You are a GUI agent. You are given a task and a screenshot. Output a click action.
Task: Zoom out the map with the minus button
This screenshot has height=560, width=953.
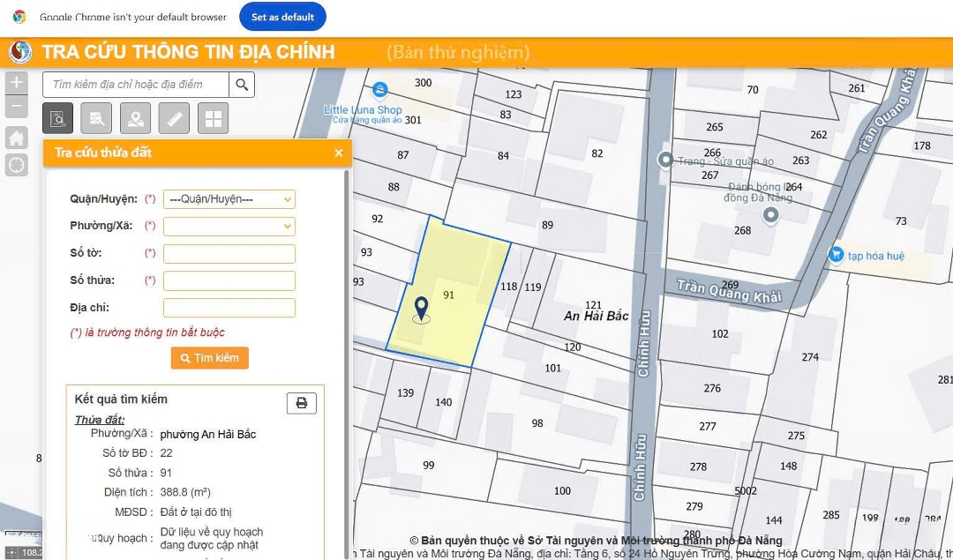point(16,107)
